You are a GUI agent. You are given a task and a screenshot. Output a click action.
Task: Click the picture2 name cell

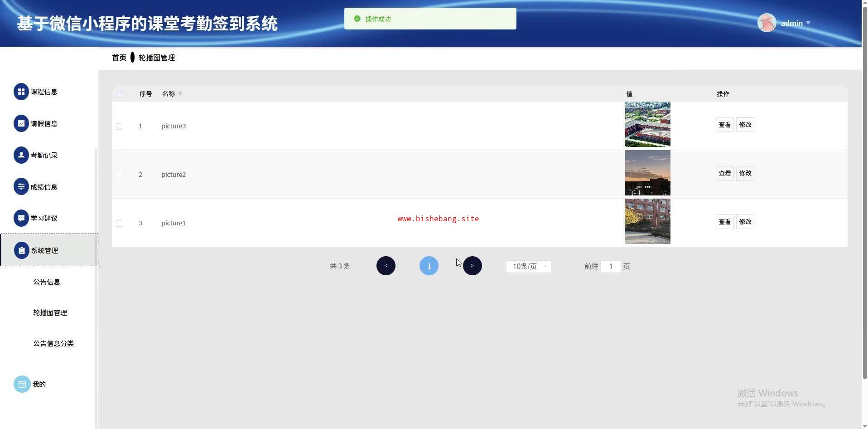click(x=174, y=175)
